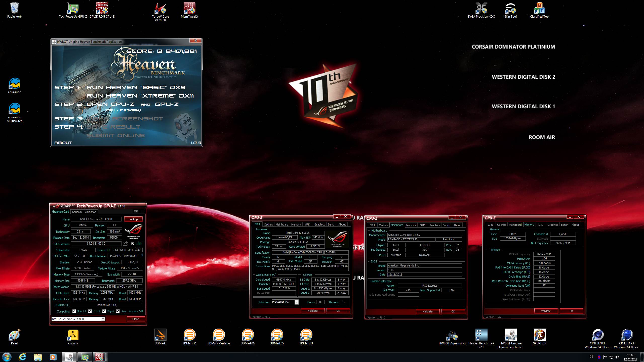Launch TurboV Core V1.01.08 shortcut

160,12
